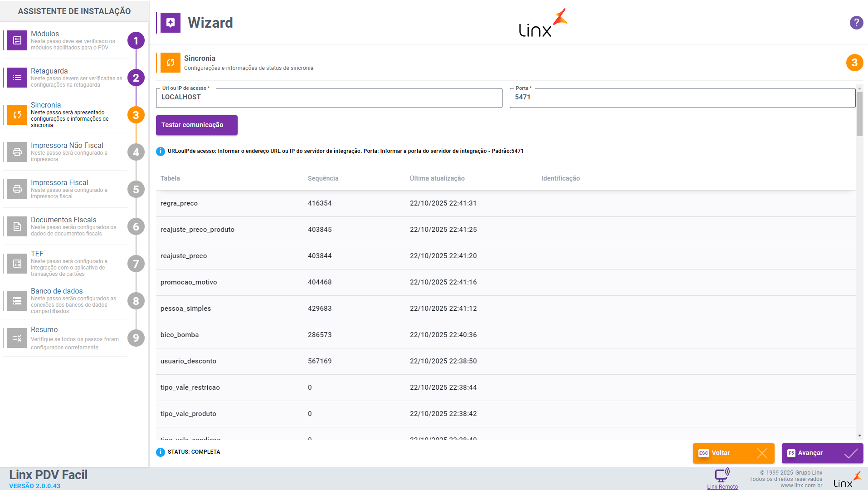Click step number 7 circle

coord(136,264)
